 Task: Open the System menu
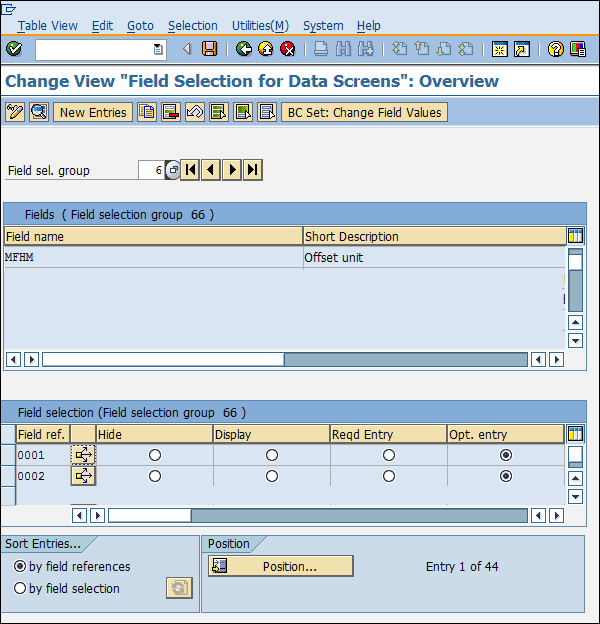[x=323, y=26]
